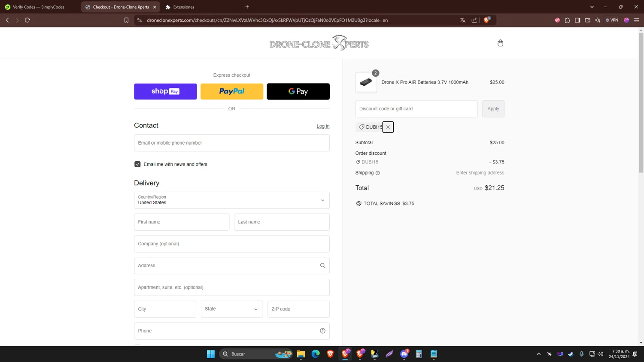The image size is (644, 362).
Task: Focus the Discount code or gift card field
Action: click(x=416, y=109)
